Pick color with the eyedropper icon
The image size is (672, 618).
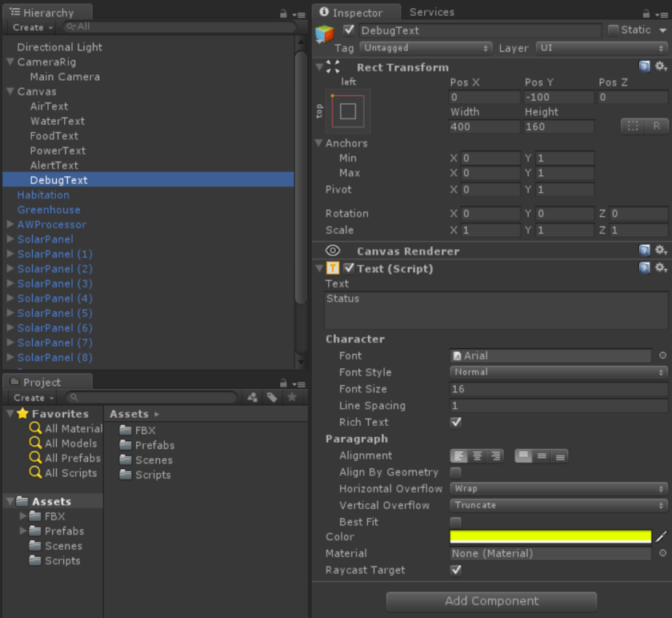click(x=661, y=537)
